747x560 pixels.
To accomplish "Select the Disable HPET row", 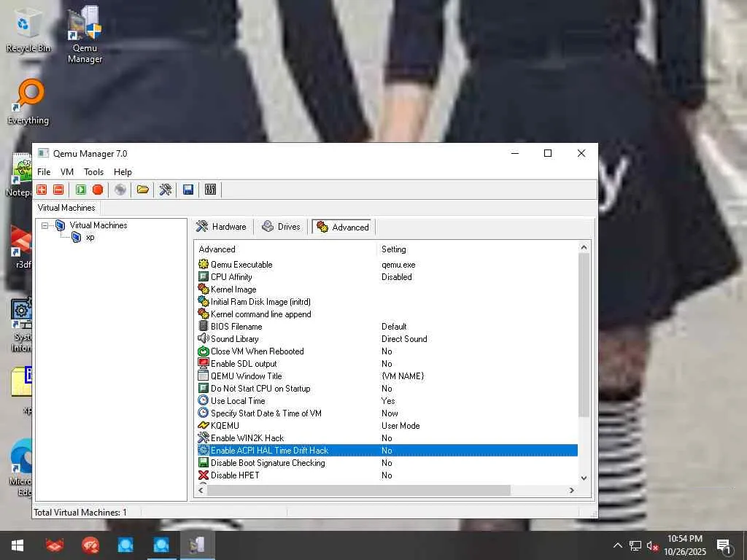I will tap(387, 475).
